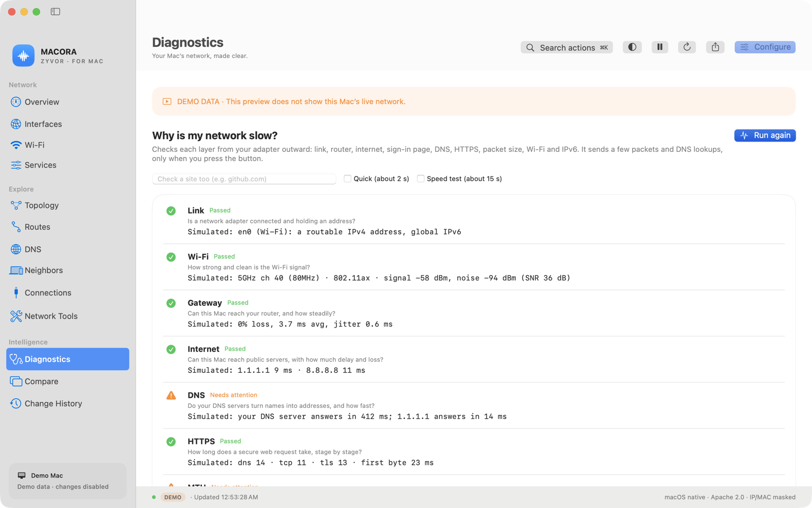Image resolution: width=812 pixels, height=508 pixels.
Task: Open Network Tools in the sidebar
Action: pyautogui.click(x=67, y=316)
